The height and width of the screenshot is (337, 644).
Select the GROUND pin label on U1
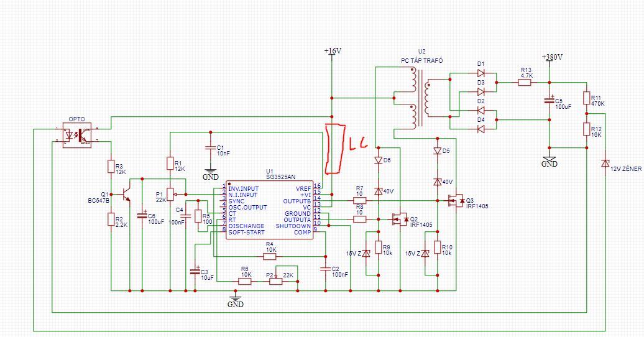click(298, 214)
